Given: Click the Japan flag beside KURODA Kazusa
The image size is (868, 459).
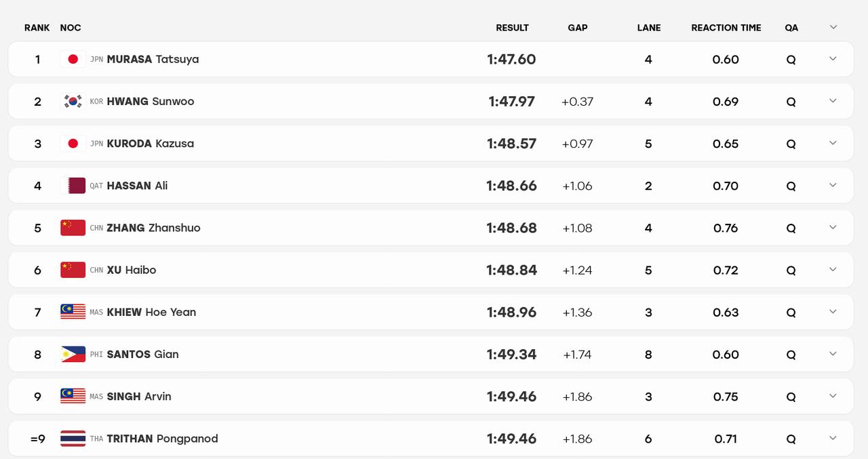Looking at the screenshot, I should [x=73, y=144].
